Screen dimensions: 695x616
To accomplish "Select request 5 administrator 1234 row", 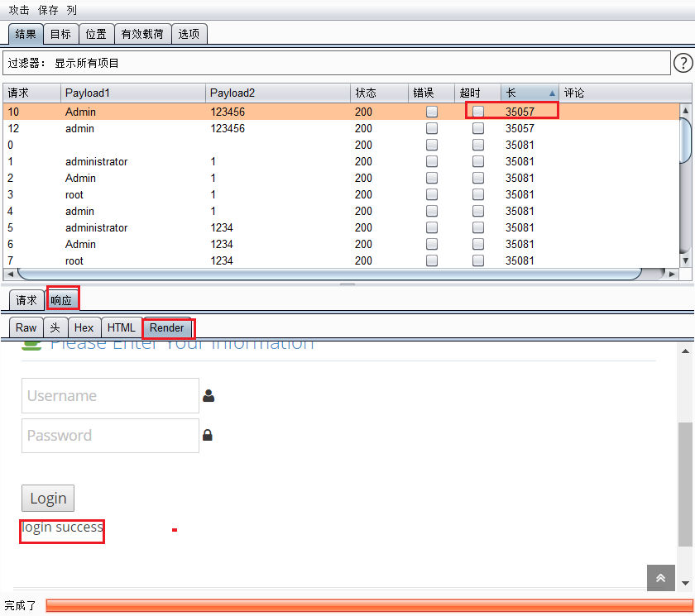I will [x=341, y=227].
